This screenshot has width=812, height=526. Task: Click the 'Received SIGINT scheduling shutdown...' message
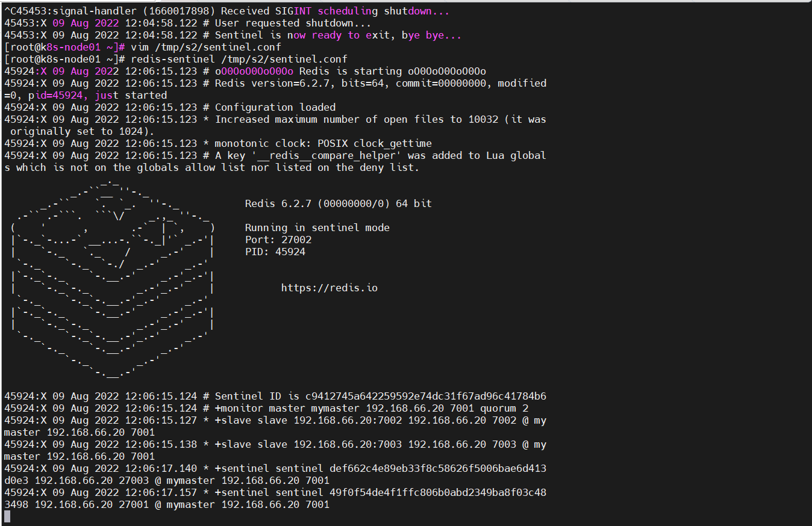click(336, 11)
